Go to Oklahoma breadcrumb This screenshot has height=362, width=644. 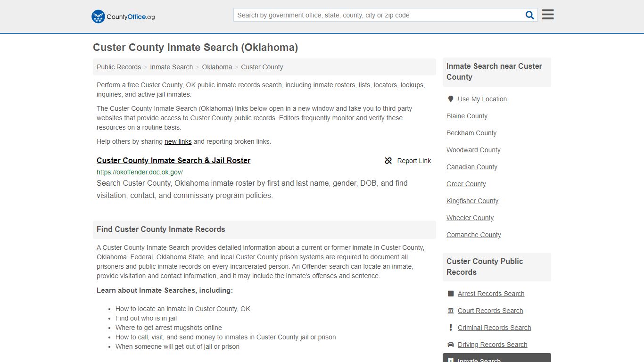click(x=217, y=67)
